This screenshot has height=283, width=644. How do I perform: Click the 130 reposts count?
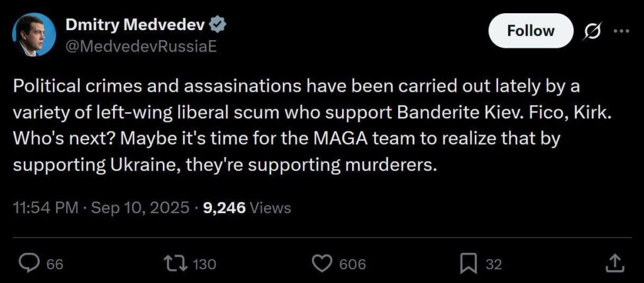coord(204,265)
